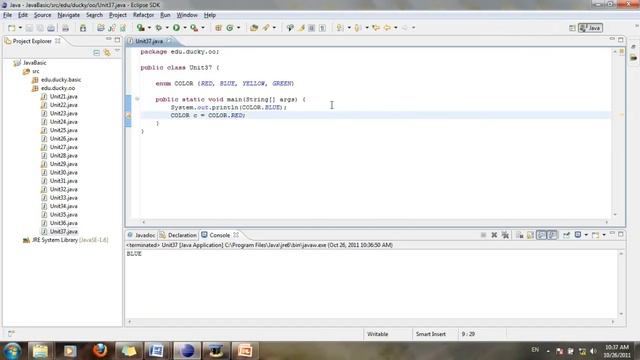Select Unit21.java in Project Explorer
Screen dimensions: 640x360
pos(59,96)
